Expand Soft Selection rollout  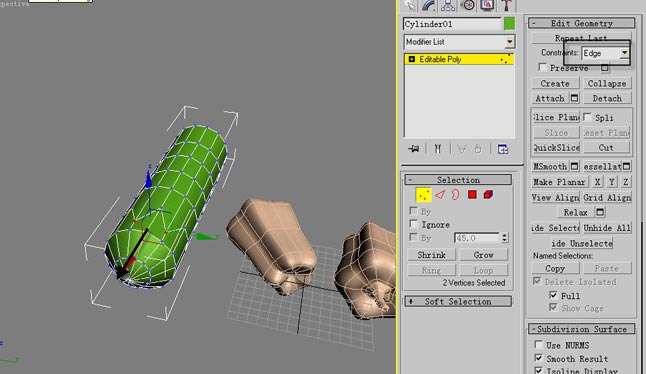click(x=458, y=302)
